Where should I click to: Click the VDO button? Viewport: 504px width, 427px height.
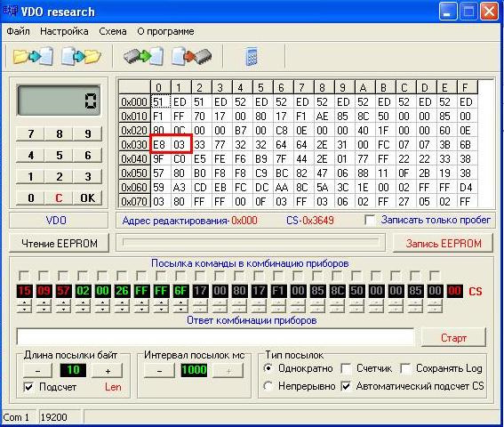point(59,221)
